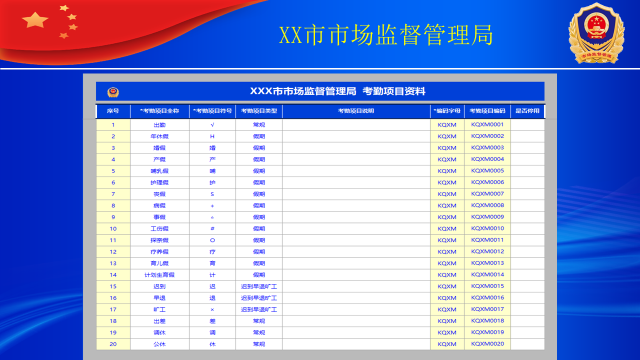The width and height of the screenshot is (640, 360).
Task: Click the 考勤项目编码 column header
Action: 487,111
